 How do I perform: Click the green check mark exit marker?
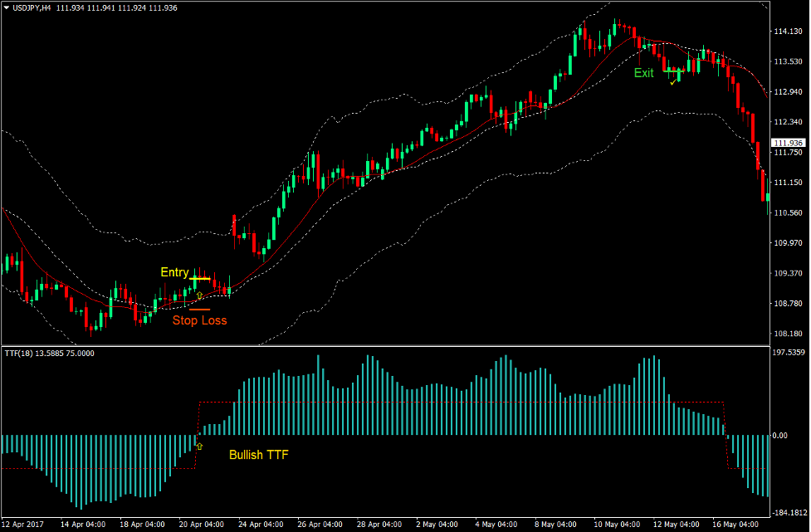tap(672, 83)
